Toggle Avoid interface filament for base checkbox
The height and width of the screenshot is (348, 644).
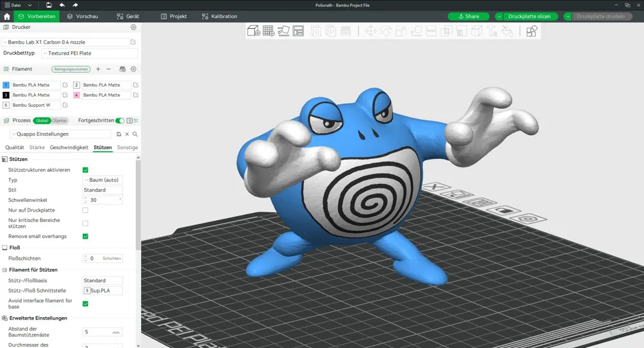86,304
